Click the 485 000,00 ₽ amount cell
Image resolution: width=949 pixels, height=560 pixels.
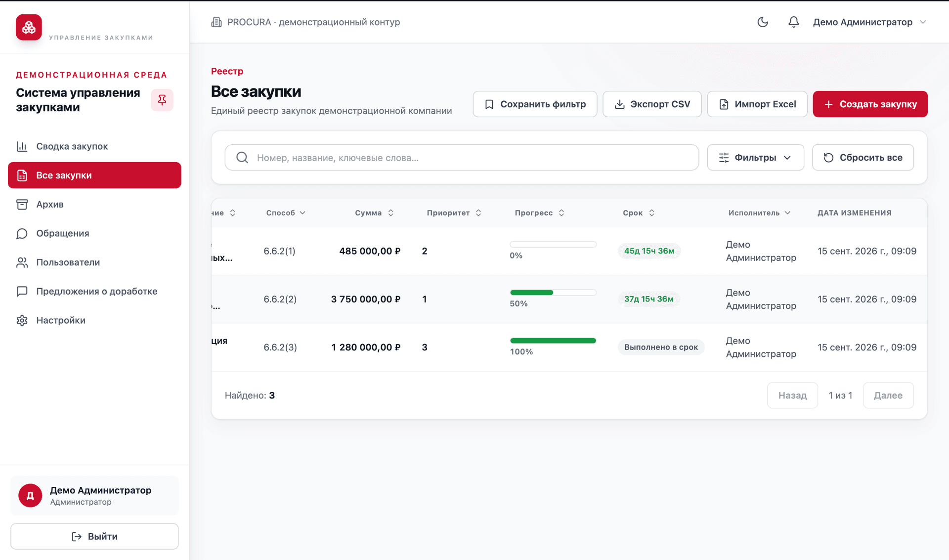click(370, 251)
